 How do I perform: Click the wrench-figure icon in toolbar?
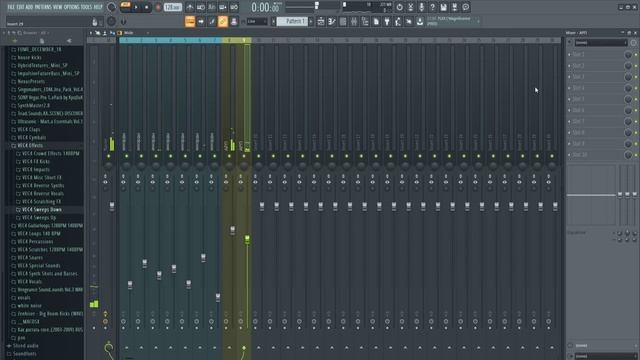[398, 22]
